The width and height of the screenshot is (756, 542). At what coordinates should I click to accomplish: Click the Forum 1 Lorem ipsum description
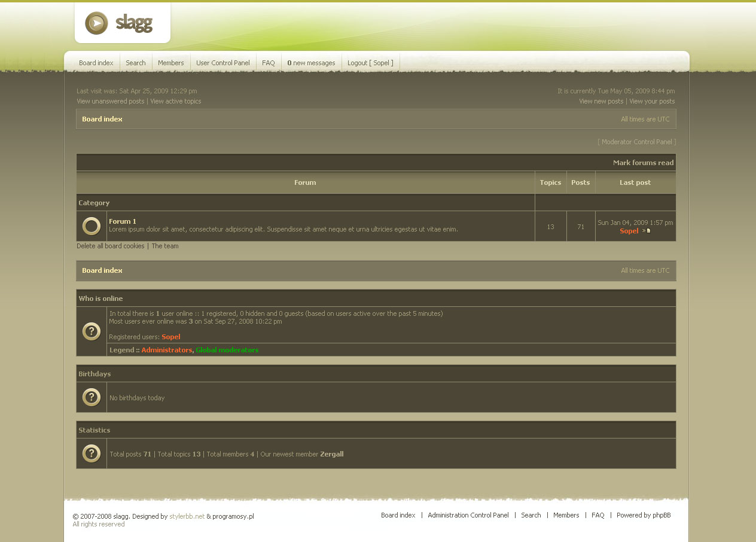(283, 229)
